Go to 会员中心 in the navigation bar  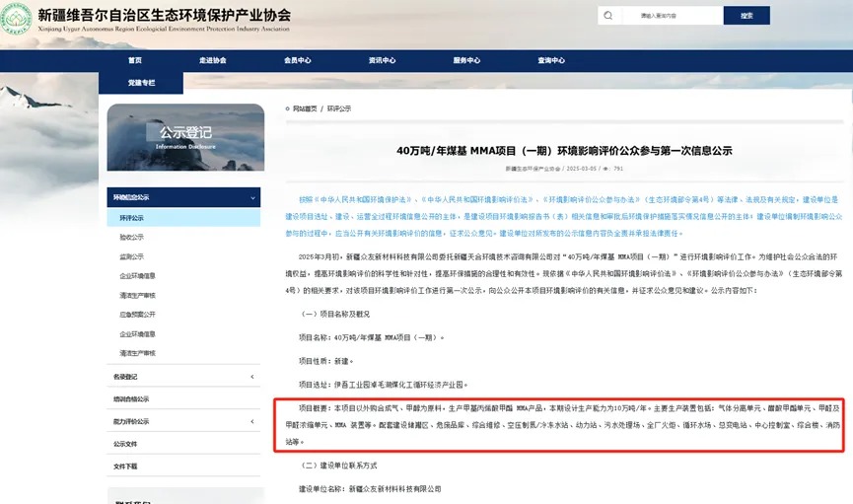(297, 60)
